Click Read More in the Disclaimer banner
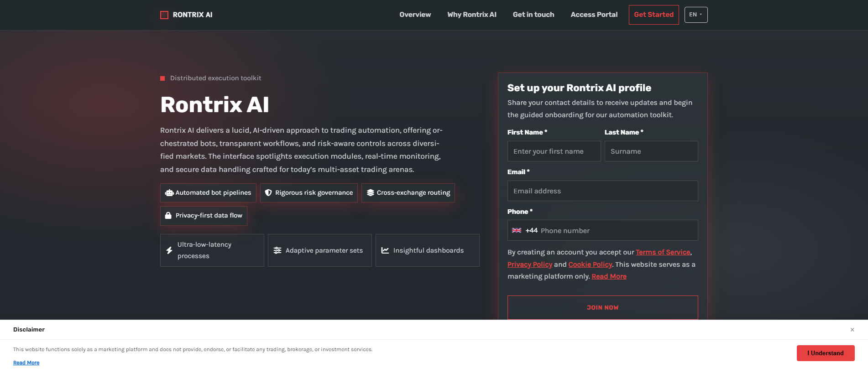 (x=26, y=363)
